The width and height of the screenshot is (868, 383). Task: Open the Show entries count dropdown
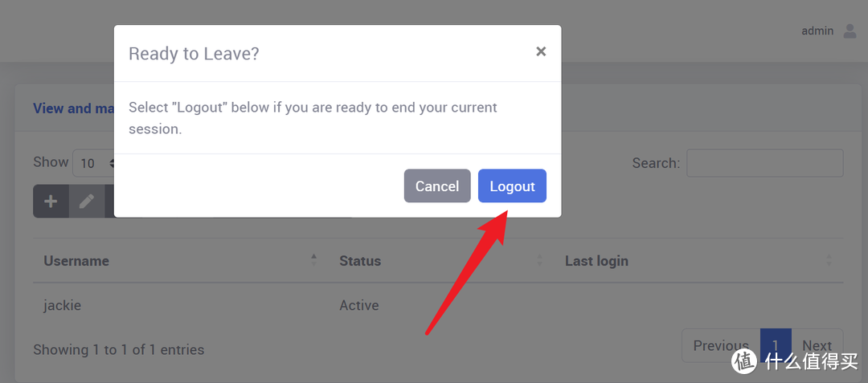97,163
